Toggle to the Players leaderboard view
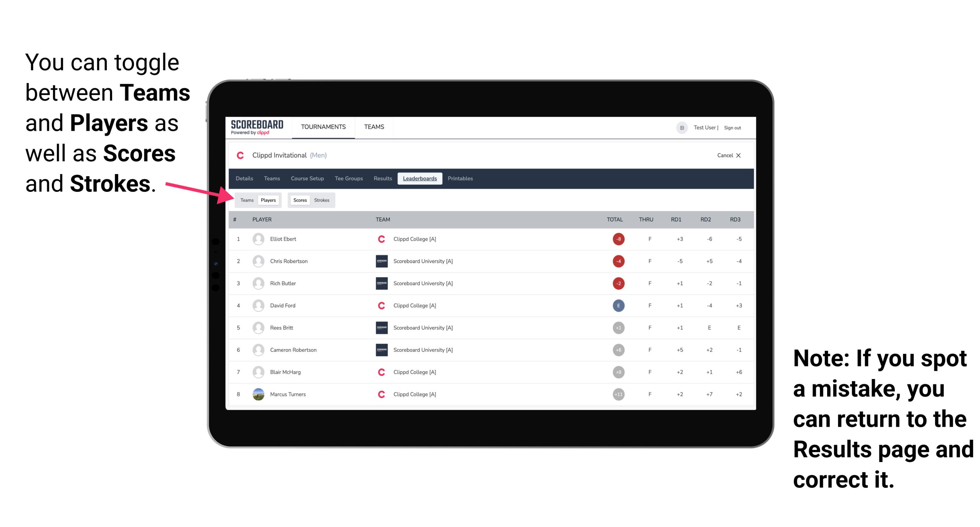The image size is (980, 527). click(269, 199)
